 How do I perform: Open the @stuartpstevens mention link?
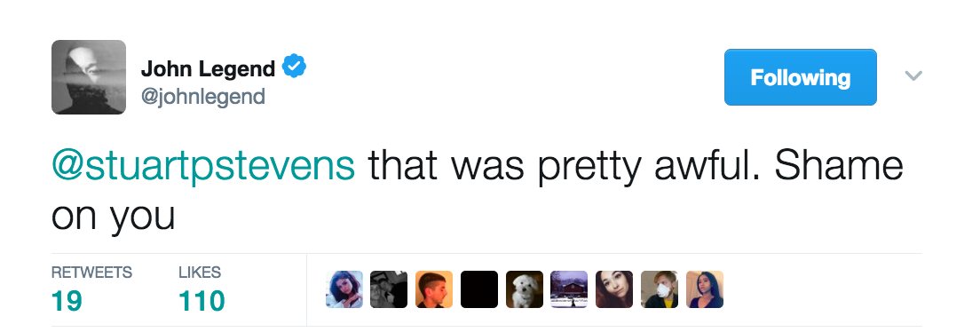click(x=202, y=166)
